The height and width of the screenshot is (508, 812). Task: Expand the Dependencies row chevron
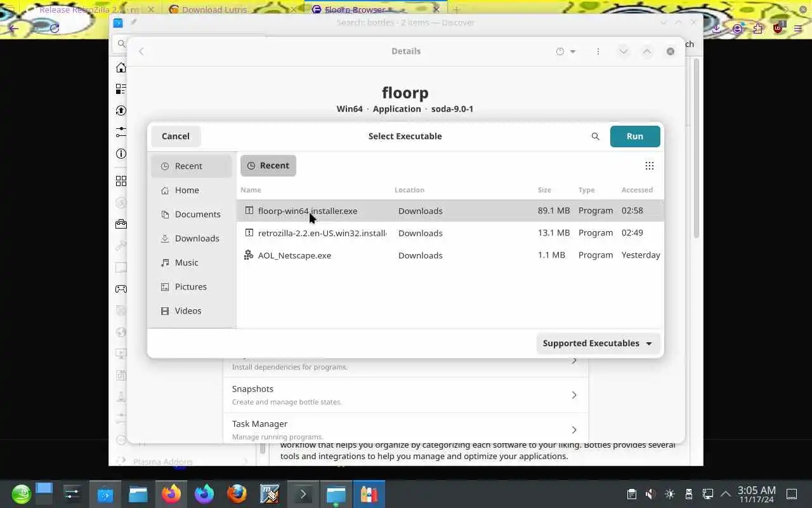(574, 361)
